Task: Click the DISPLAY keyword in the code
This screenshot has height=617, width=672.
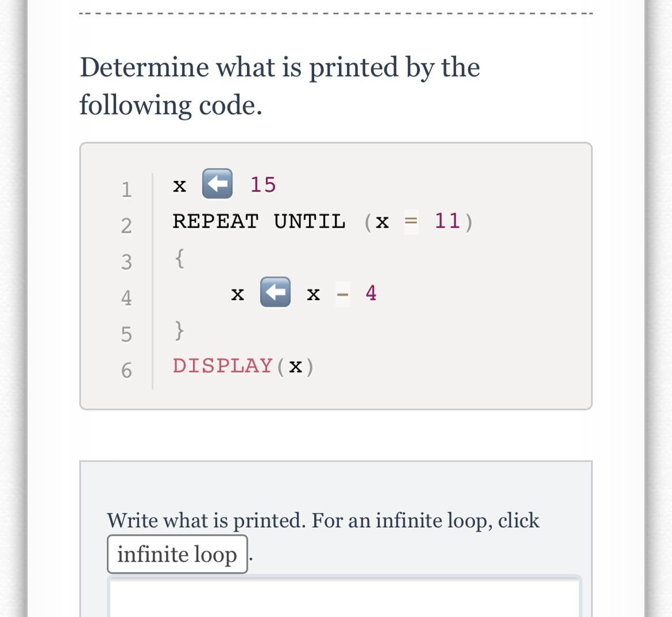Action: tap(222, 366)
